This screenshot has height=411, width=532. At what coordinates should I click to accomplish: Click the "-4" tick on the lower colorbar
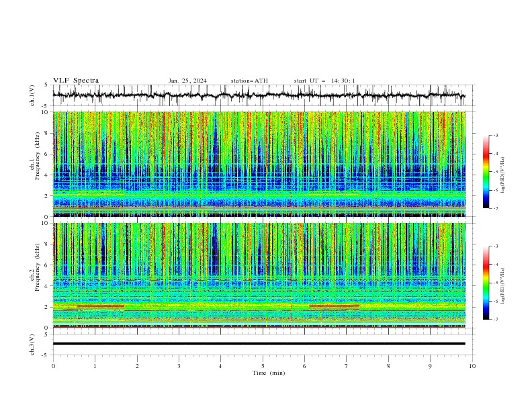tap(496, 265)
